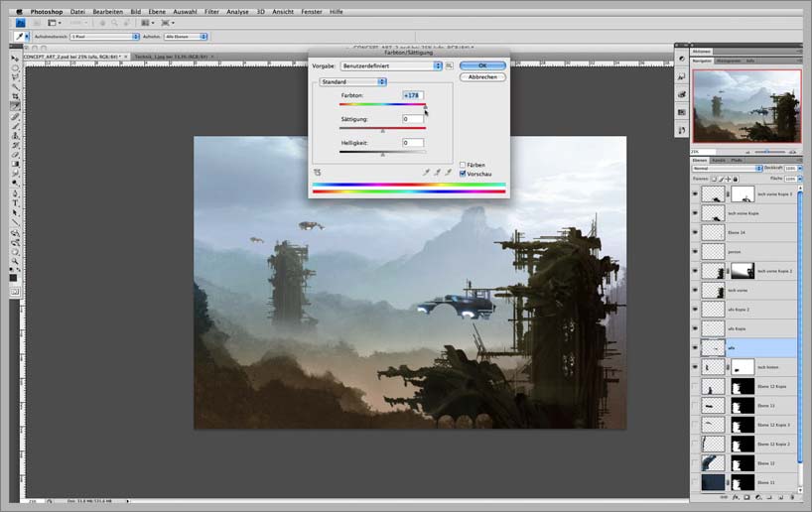This screenshot has height=512, width=812.
Task: Open the Arrange Documents dropdown in app bar
Action: 147,23
